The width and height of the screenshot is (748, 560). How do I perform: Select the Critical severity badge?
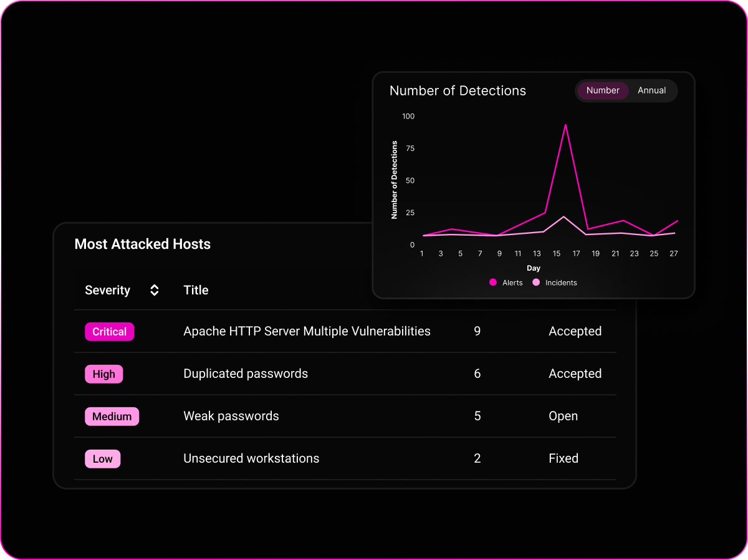[110, 332]
